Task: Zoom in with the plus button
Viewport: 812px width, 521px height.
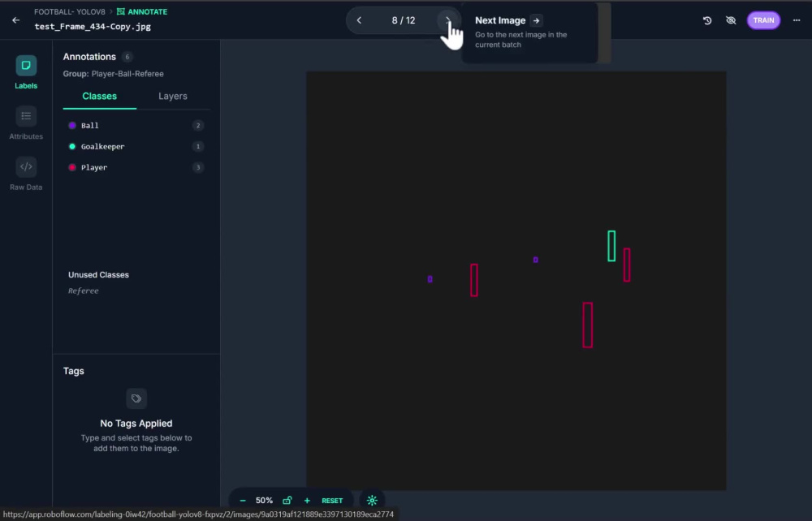Action: 307,500
